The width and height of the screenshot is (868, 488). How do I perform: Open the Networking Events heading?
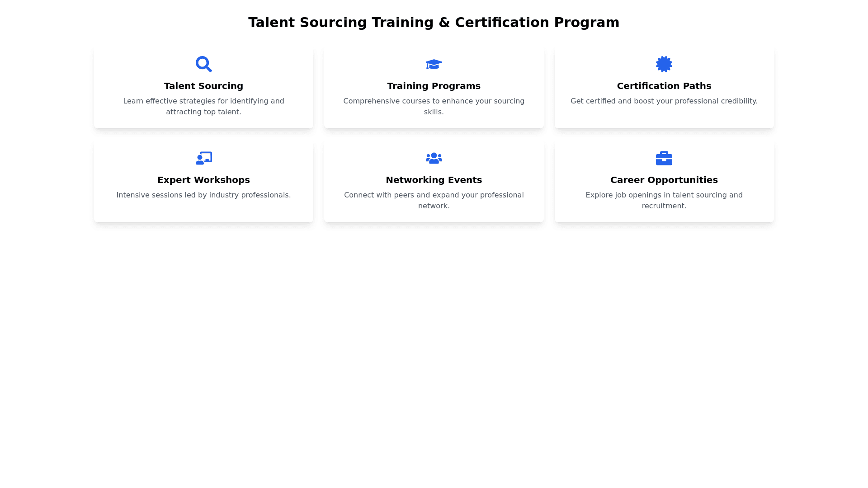coord(434,180)
